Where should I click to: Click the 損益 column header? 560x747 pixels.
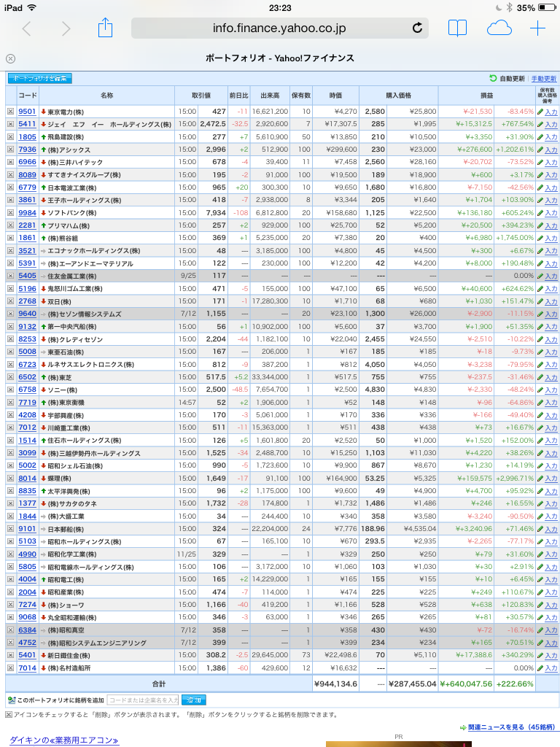coord(486,96)
